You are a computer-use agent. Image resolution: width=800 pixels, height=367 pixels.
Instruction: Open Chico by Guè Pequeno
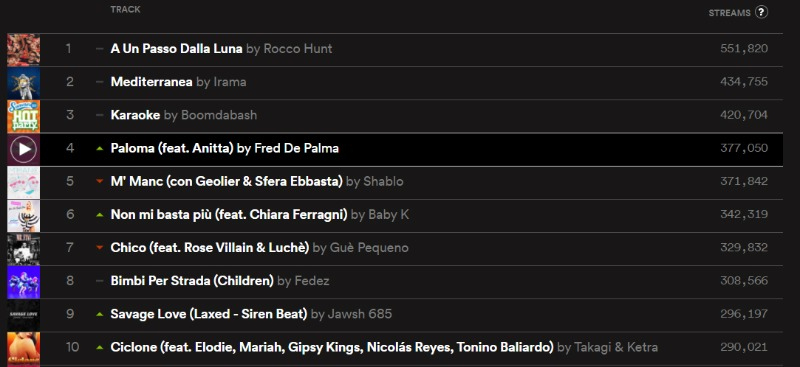[260, 248]
